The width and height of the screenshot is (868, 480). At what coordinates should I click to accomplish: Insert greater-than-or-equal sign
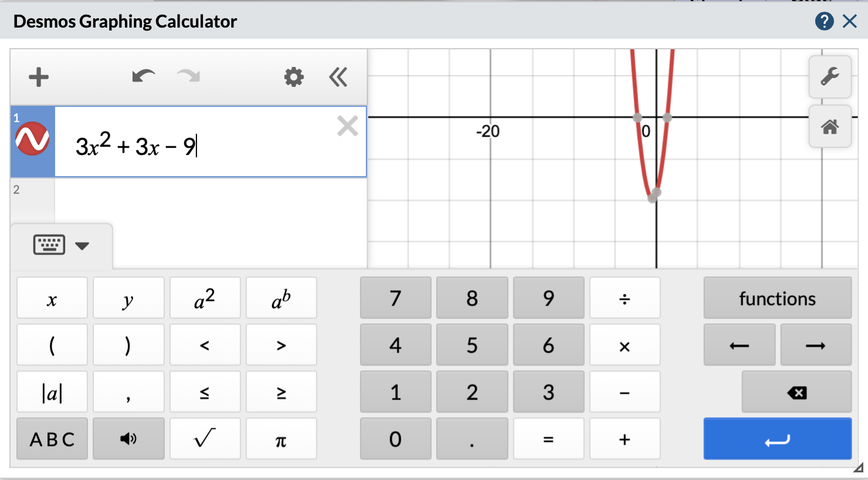tap(282, 392)
